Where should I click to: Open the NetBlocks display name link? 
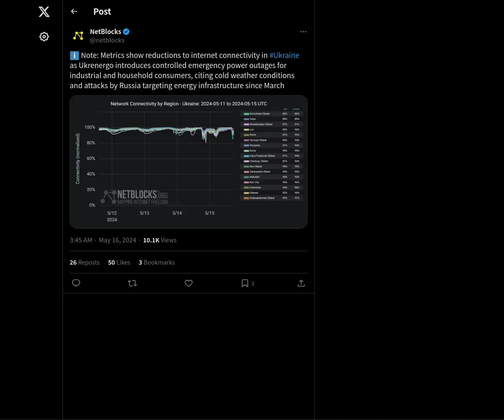(x=105, y=31)
